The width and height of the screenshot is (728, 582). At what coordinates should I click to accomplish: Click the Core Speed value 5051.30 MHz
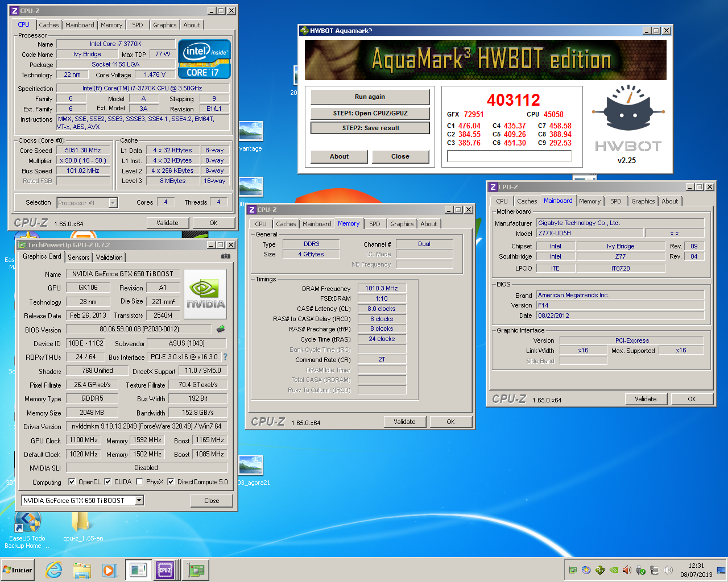(83, 151)
